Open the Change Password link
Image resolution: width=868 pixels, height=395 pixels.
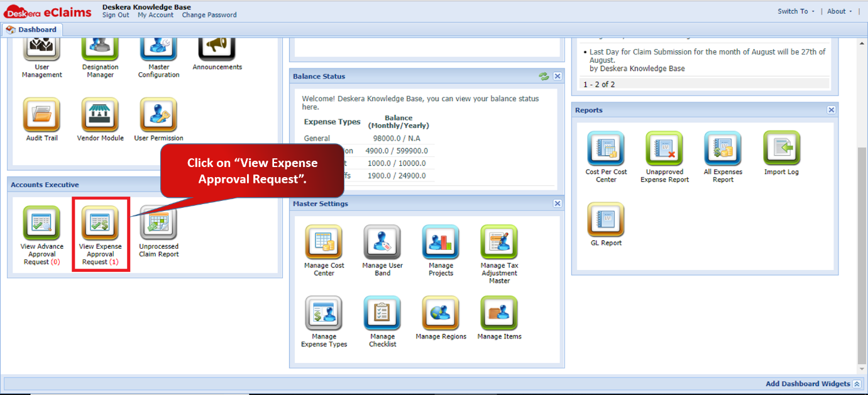coord(209,15)
